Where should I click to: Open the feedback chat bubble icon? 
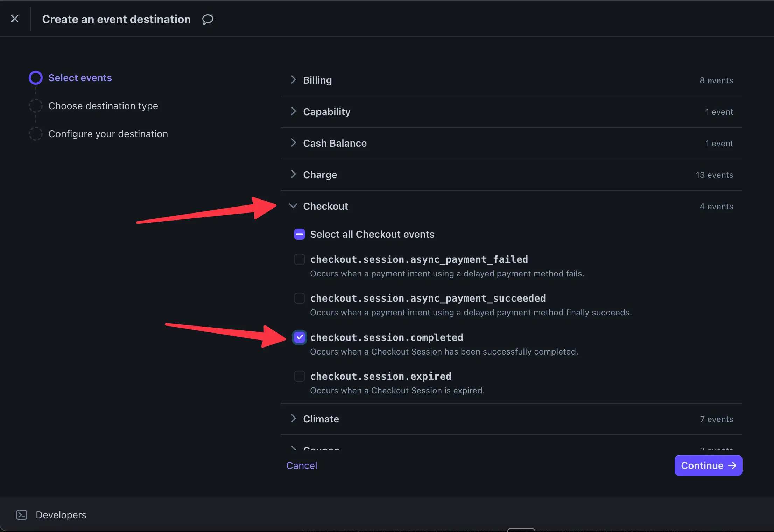(207, 19)
